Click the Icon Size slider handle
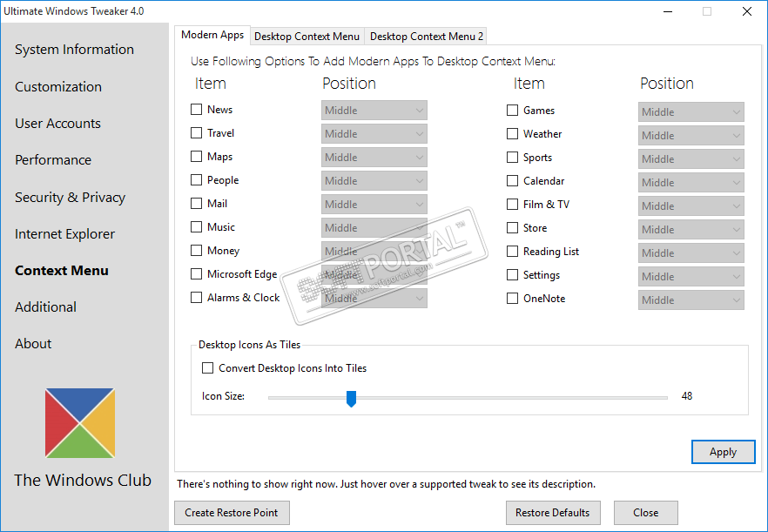Viewport: 768px width, 532px height. (351, 398)
